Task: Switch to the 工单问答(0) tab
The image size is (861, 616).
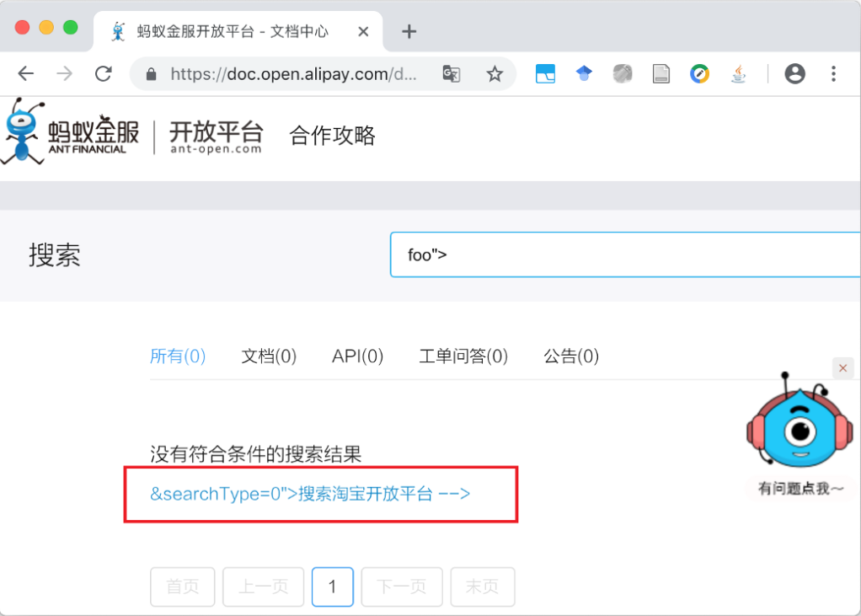Action: point(463,356)
